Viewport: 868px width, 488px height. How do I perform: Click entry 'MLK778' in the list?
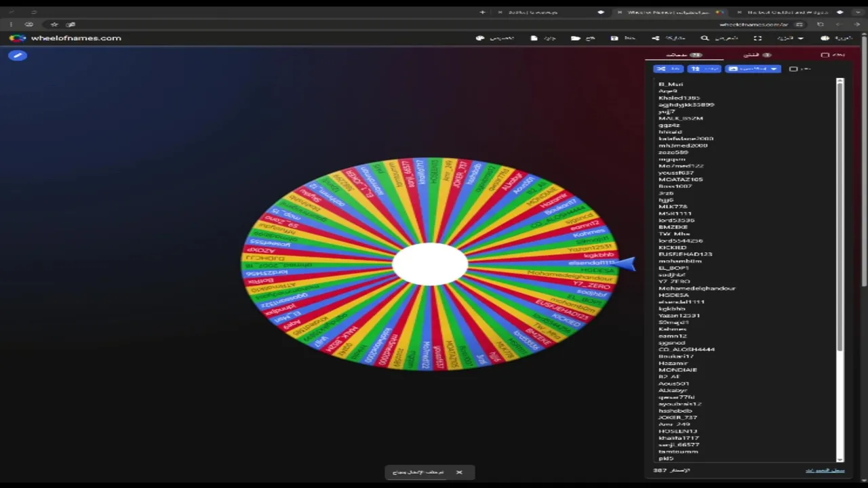click(x=673, y=207)
